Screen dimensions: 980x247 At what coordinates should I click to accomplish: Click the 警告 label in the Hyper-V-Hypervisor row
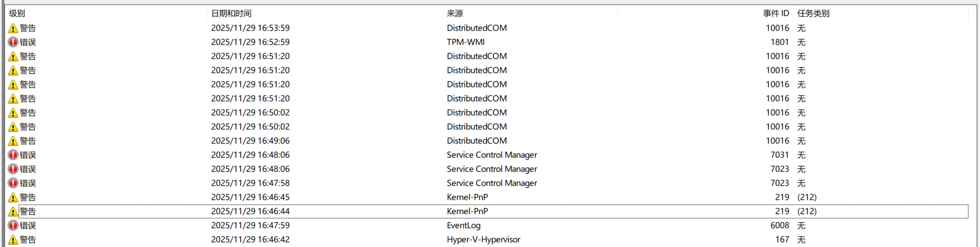click(28, 239)
